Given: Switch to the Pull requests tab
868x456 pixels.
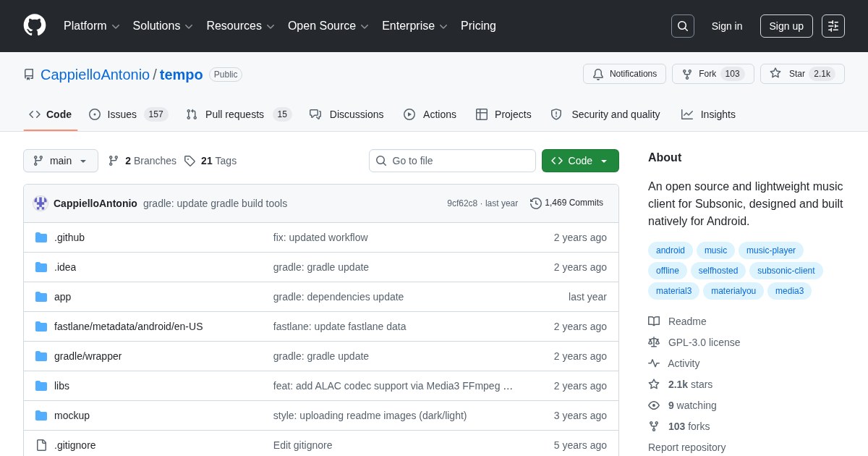Looking at the screenshot, I should [239, 114].
